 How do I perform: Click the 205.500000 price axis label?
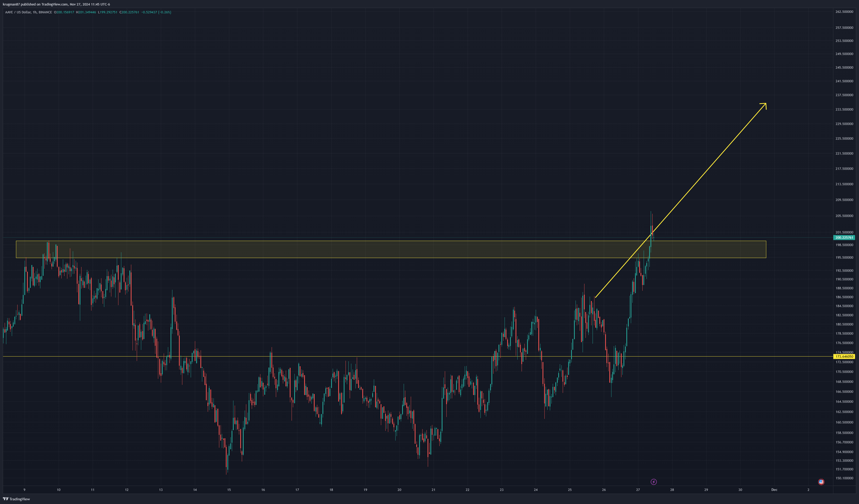pos(844,216)
